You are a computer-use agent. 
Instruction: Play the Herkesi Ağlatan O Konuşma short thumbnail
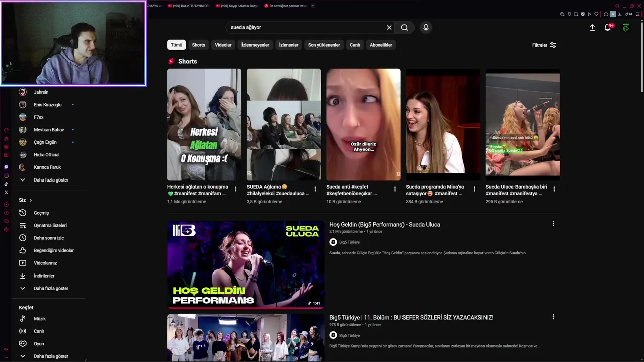(x=204, y=125)
